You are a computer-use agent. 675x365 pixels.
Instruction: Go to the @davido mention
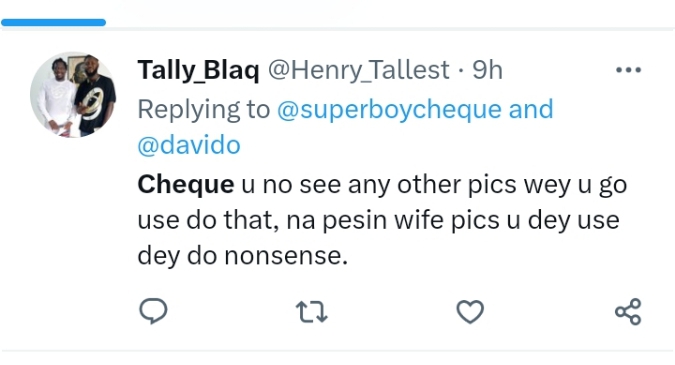point(189,145)
